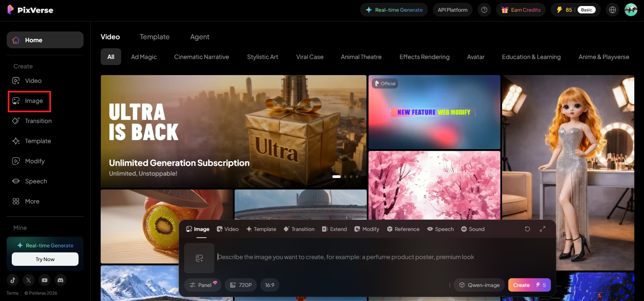The image size is (644, 301).
Task: Filter gallery by Education & Learning
Action: 531,57
